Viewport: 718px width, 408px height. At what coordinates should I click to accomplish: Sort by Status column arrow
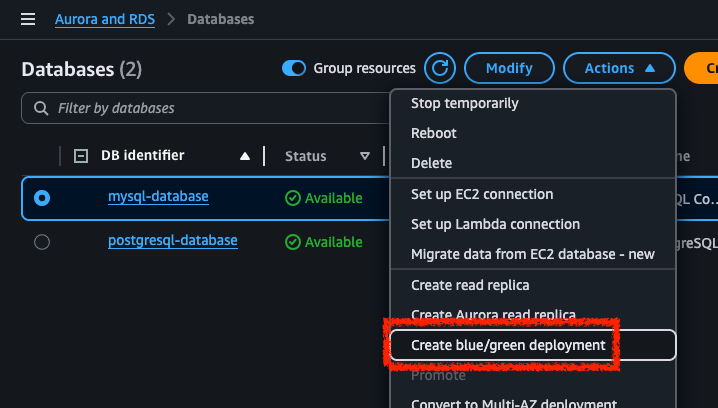point(364,156)
